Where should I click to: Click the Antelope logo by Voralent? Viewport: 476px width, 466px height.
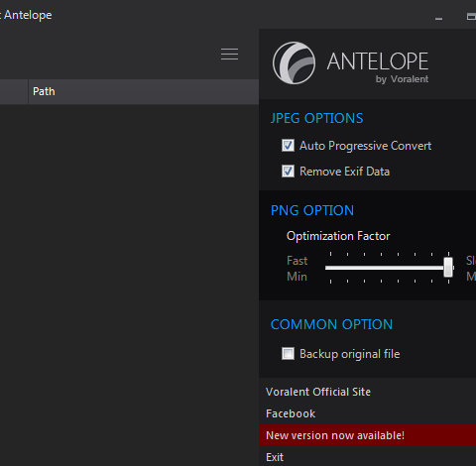click(350, 62)
